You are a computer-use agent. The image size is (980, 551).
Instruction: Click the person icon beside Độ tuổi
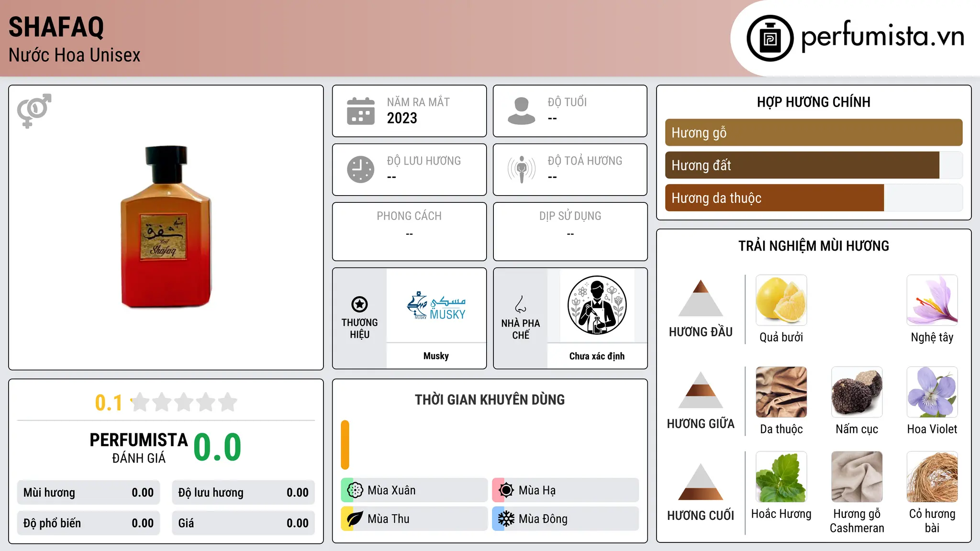521,111
